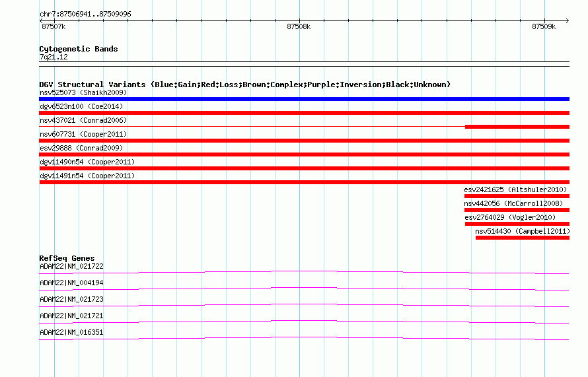The width and height of the screenshot is (588, 377).
Task: Click the 87507k ruler mark
Action: pos(54,26)
